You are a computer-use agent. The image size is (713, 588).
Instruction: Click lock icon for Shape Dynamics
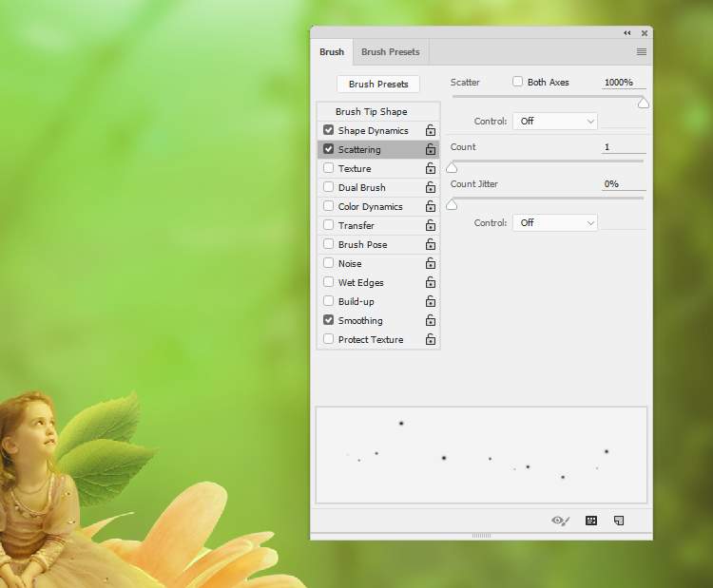(430, 130)
